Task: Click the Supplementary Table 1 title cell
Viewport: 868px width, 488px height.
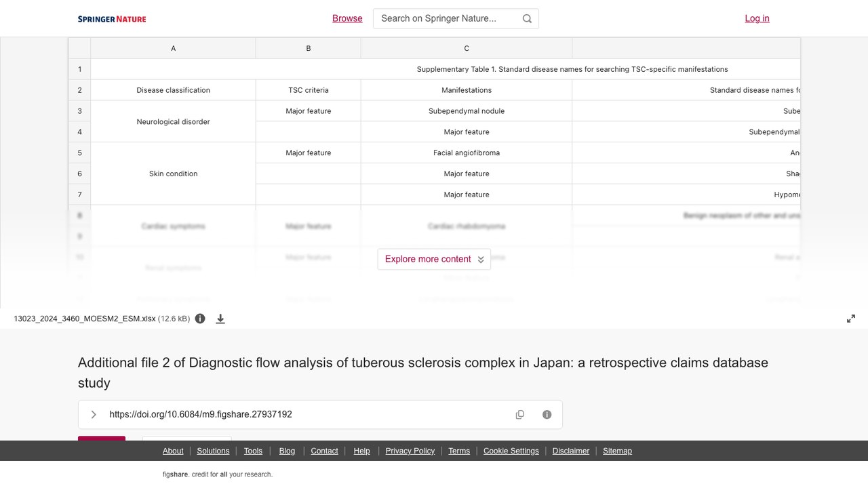Action: 446,69
